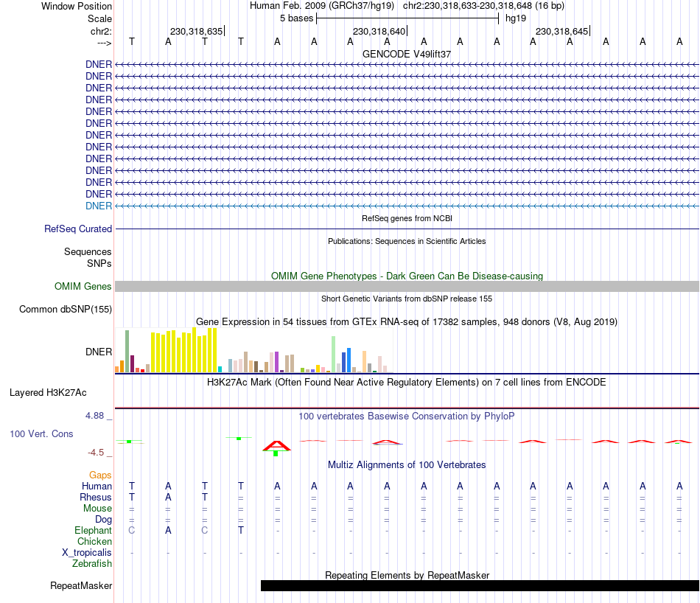This screenshot has width=700, height=603.
Task: Click the 230,318,635 coordinate tick
Action: (197, 31)
